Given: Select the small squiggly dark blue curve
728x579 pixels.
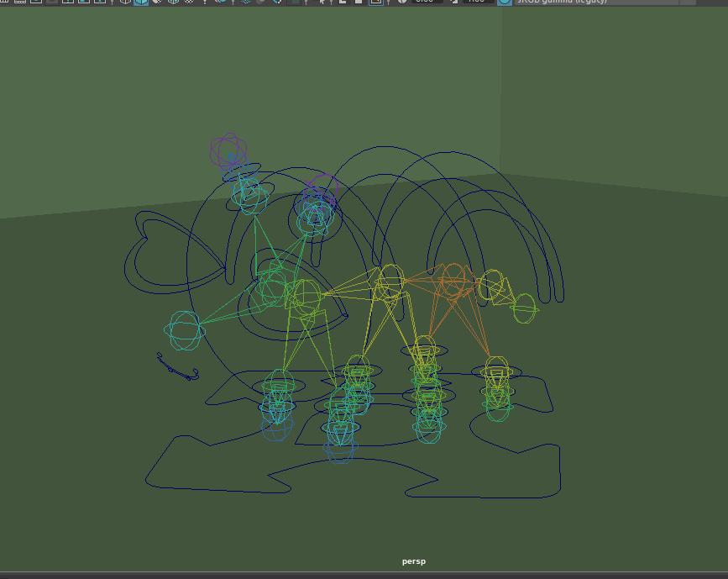Looking at the screenshot, I should point(177,367).
